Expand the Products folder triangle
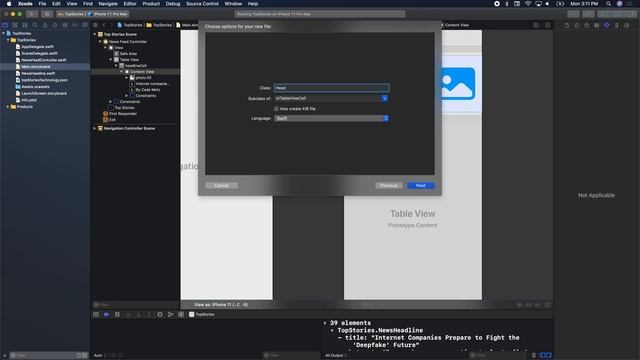 tap(8, 107)
